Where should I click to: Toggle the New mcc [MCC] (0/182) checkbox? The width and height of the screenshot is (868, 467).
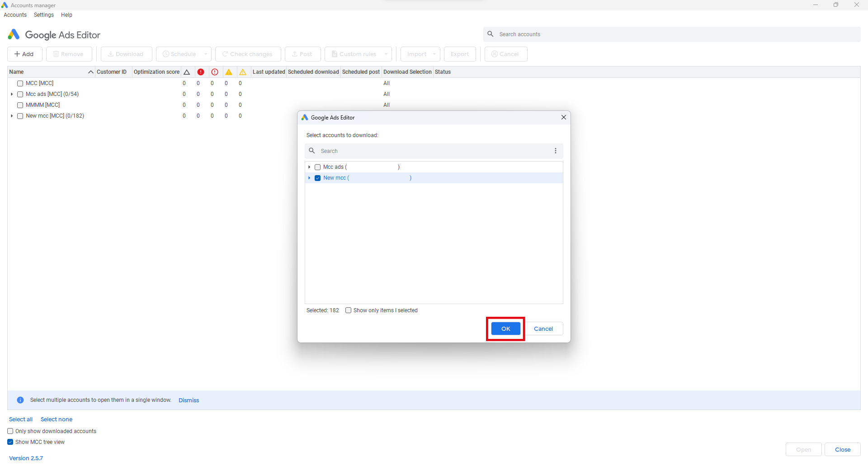pos(20,116)
